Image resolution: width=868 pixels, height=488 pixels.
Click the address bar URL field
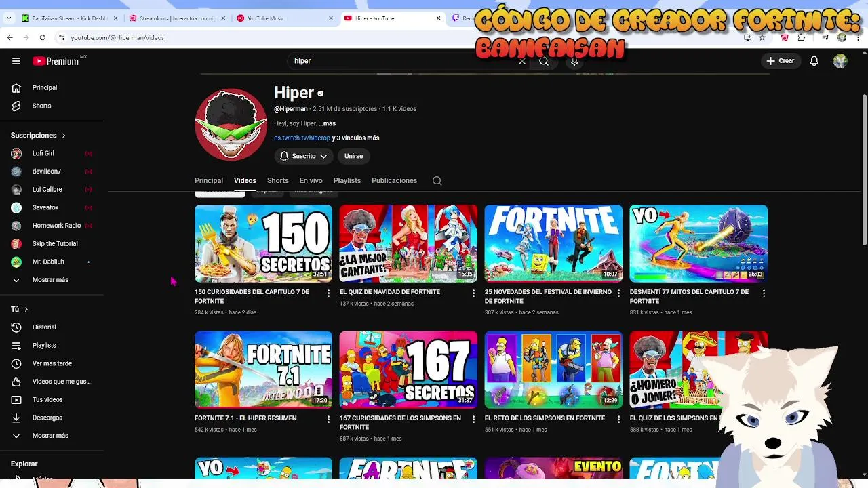[393, 37]
